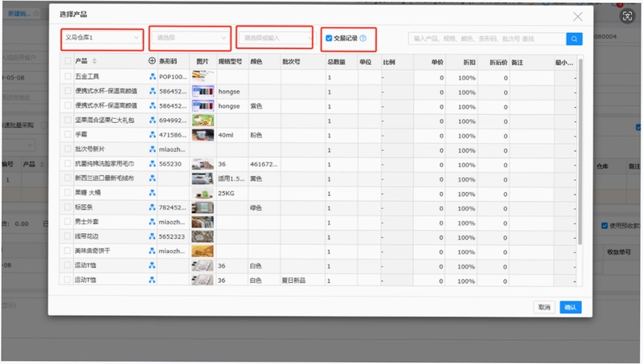Click the hierarchy icon in 线带花边 row
Viewport: 643px width, 364px height.
pyautogui.click(x=152, y=236)
